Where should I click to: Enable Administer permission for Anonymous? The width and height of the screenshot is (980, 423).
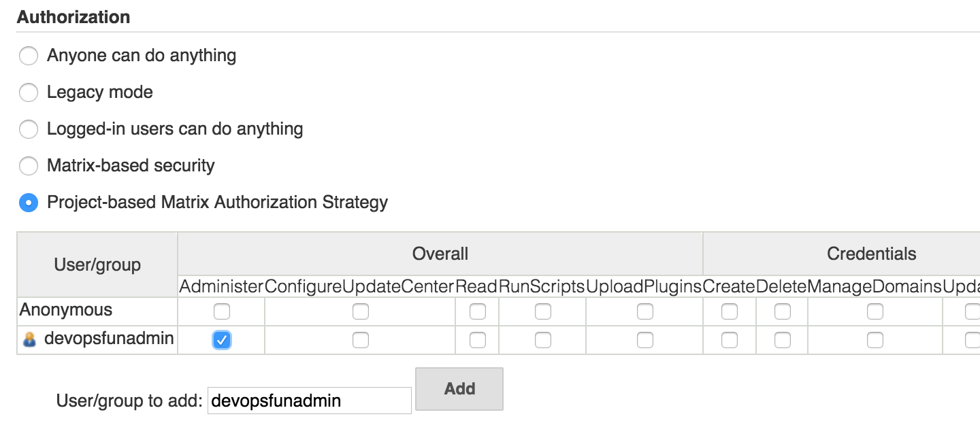click(x=222, y=311)
